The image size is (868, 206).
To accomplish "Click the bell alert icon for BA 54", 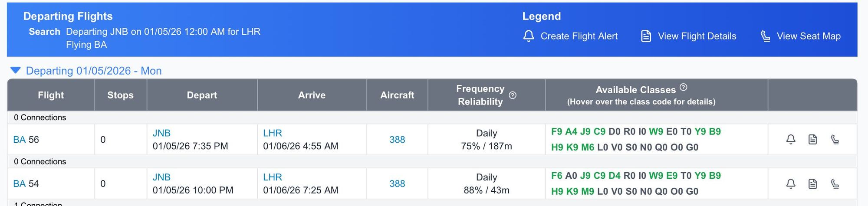I will coord(791,183).
